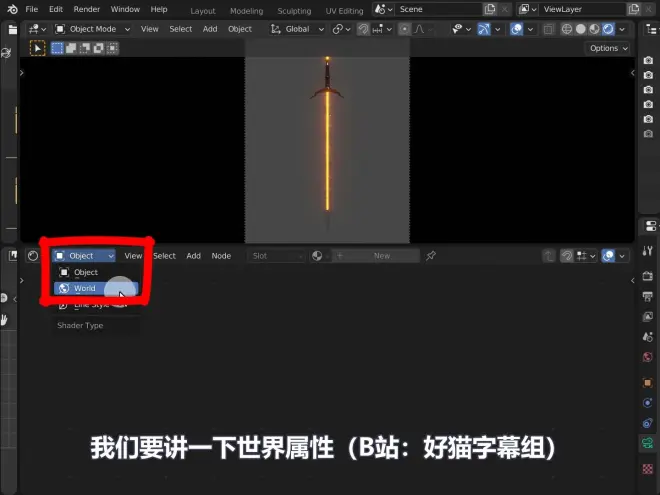This screenshot has height=495, width=660.
Task: Switch to the Sculpting workspace tab
Action: click(294, 11)
